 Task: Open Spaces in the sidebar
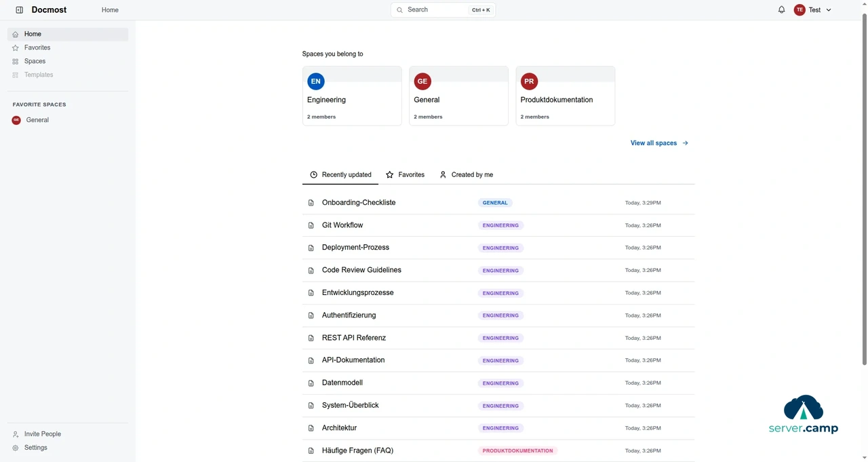(x=68, y=61)
